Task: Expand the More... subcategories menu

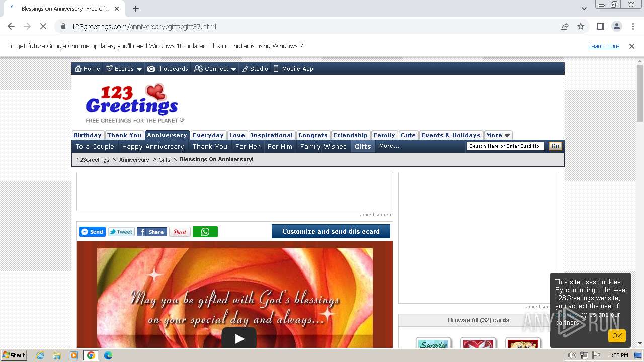Action: click(389, 146)
